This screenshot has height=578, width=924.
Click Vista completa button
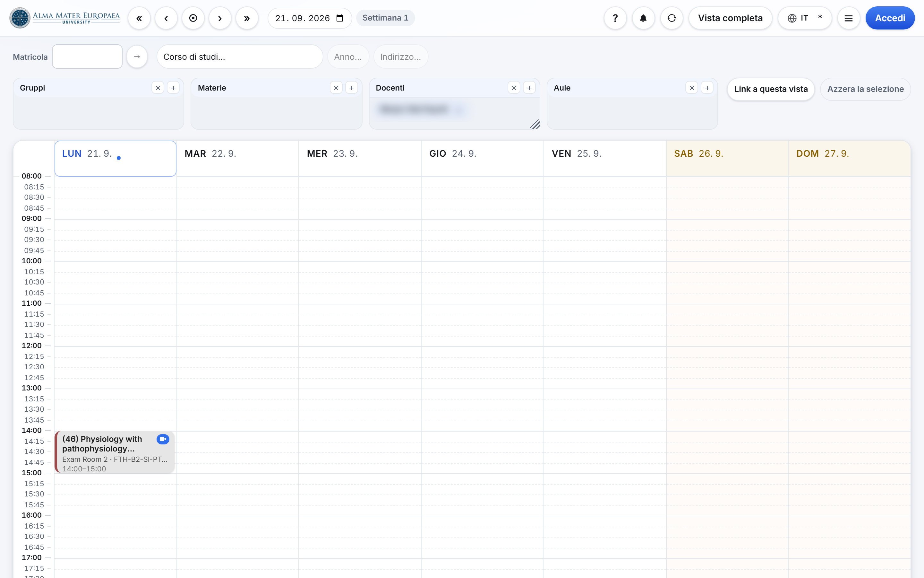[730, 18]
